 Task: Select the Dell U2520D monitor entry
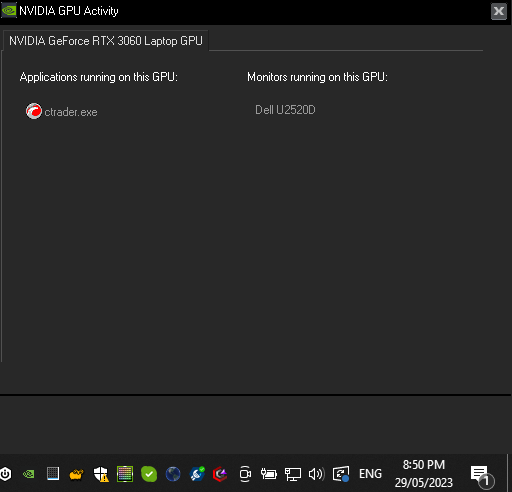pyautogui.click(x=285, y=110)
